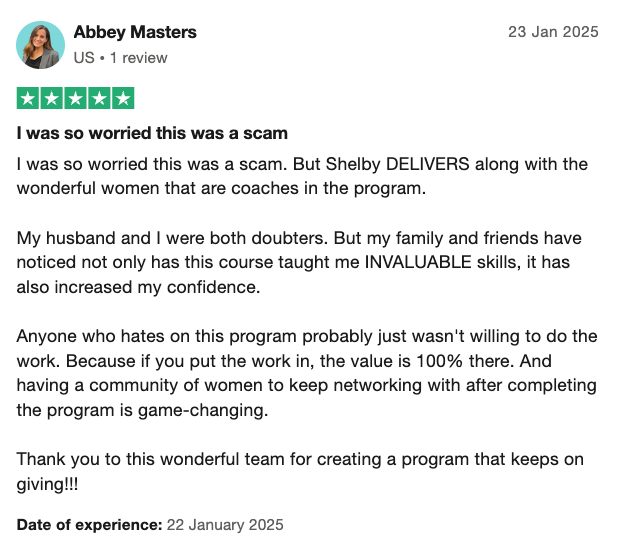Click the US country label
This screenshot has height=553, width=642.
pos(84,58)
